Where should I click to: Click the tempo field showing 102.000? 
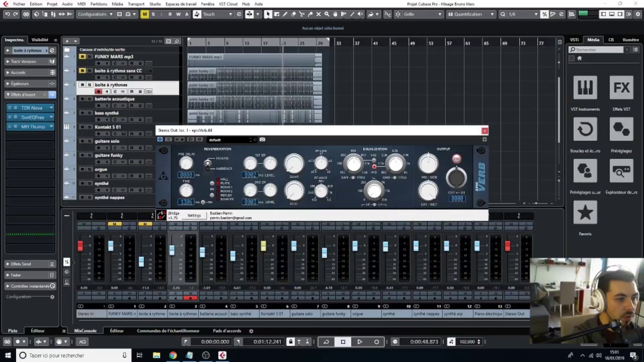point(467,342)
